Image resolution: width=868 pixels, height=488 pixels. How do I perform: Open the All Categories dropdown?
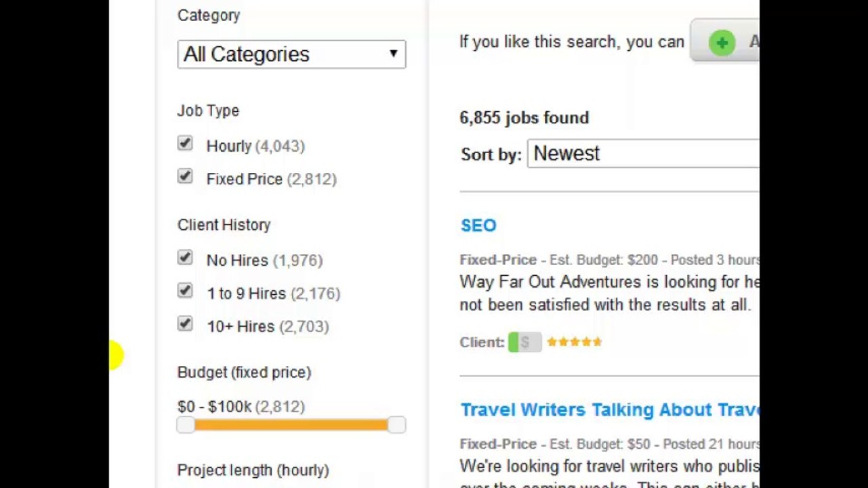(x=291, y=54)
